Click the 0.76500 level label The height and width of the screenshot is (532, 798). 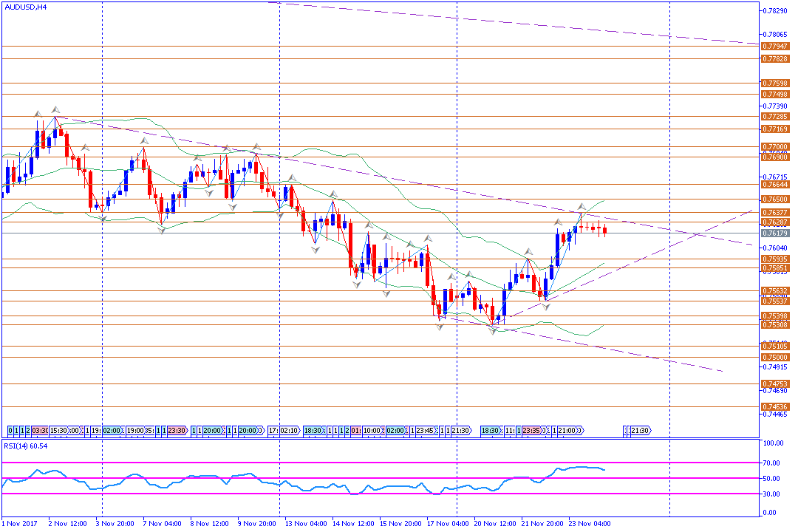pos(775,199)
